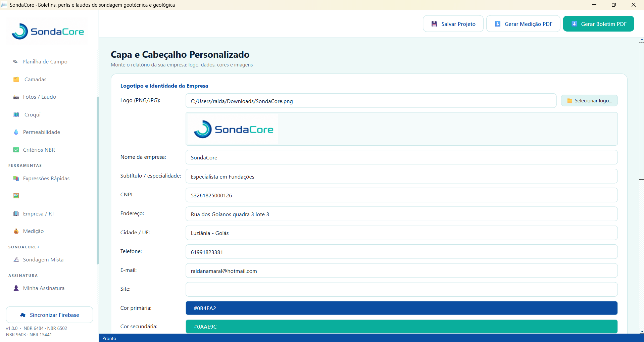
Task: Click the Camadas folder icon
Action: (16, 79)
